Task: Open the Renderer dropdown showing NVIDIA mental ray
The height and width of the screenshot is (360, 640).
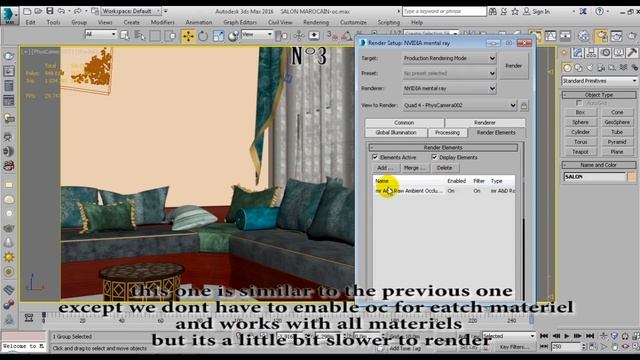Action: pyautogui.click(x=449, y=89)
